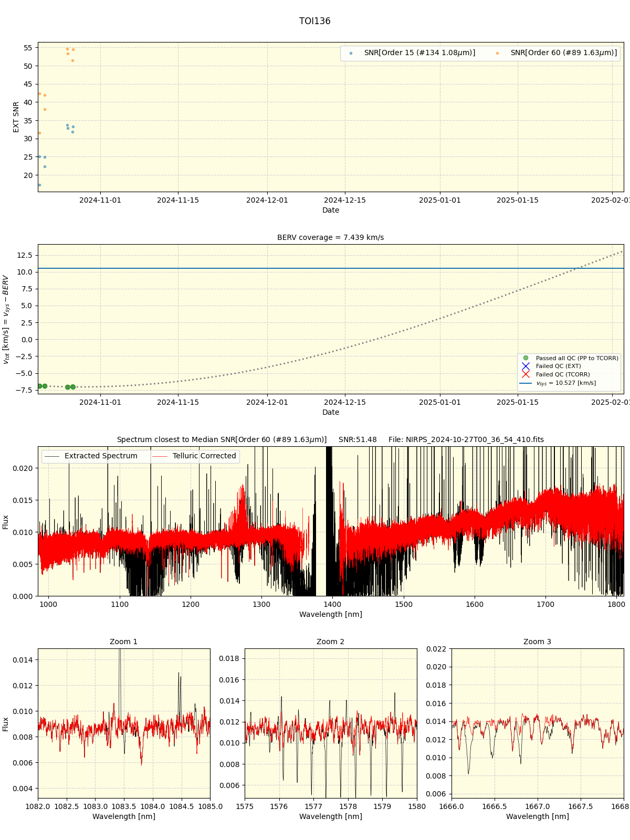Click the Zoom 2 subplot title
Image resolution: width=630 pixels, height=840 pixels.
(x=331, y=642)
